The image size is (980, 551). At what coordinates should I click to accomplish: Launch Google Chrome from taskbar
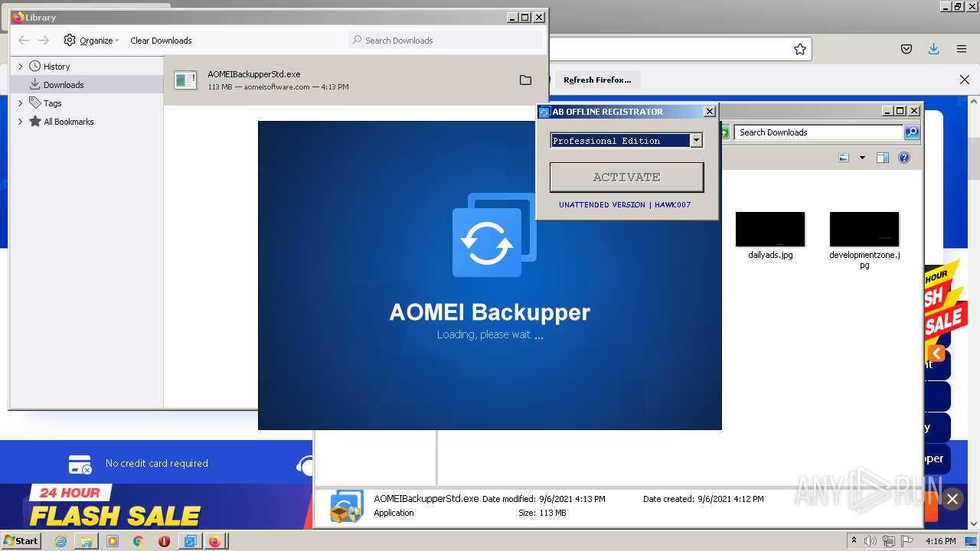tap(138, 541)
